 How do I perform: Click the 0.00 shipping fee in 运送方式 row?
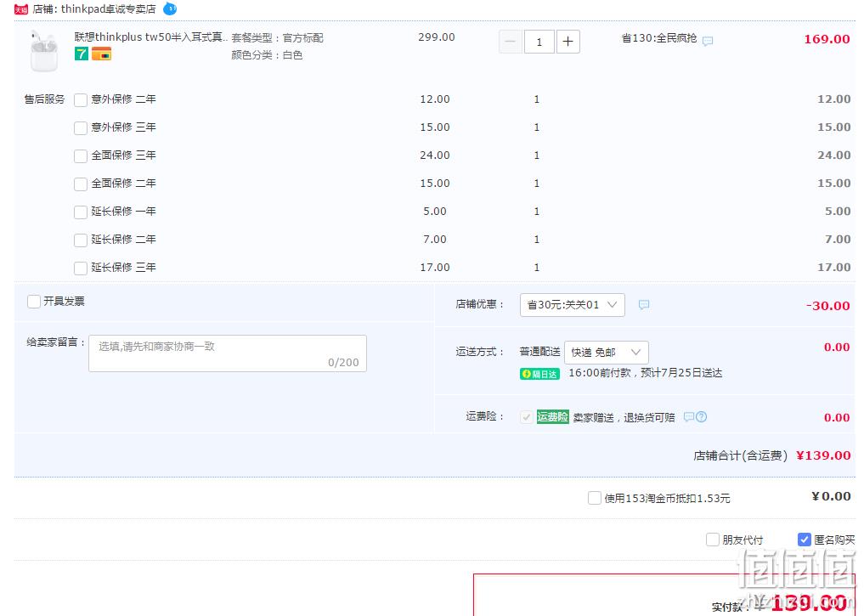(x=837, y=348)
